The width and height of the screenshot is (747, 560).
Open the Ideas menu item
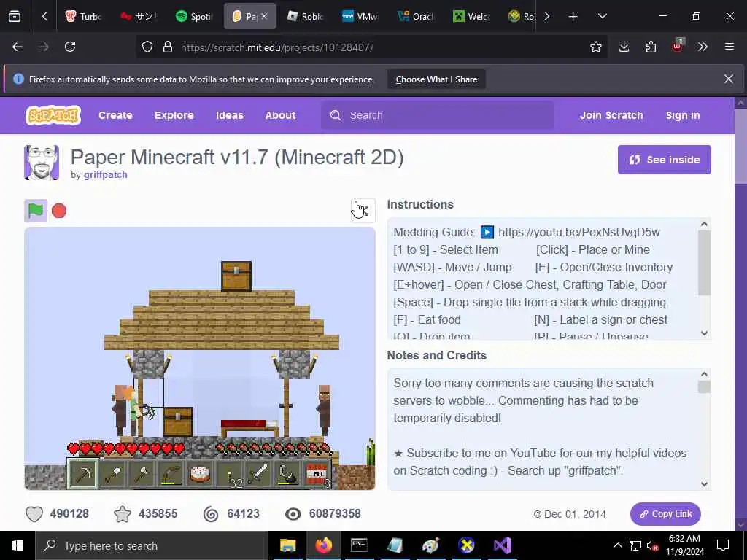(x=229, y=115)
